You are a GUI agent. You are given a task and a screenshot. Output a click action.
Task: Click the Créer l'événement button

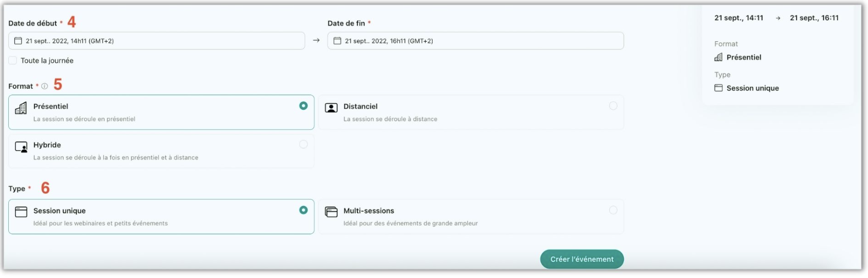click(x=581, y=259)
